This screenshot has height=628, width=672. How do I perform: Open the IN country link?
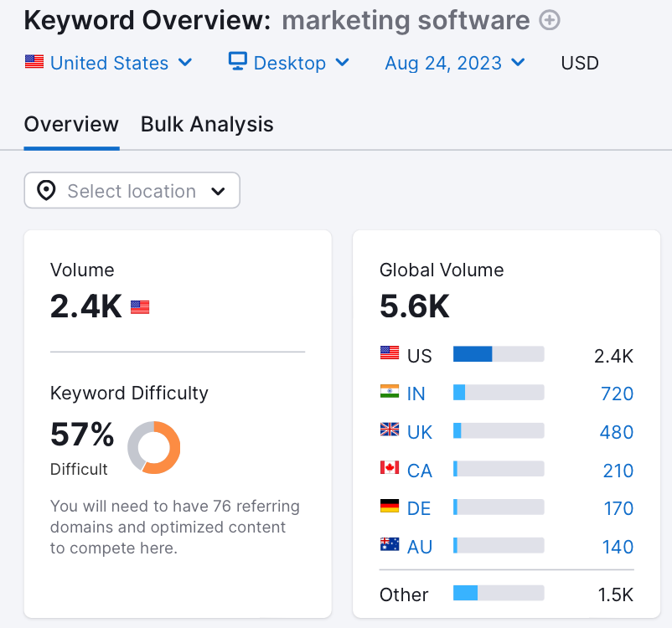click(x=416, y=394)
